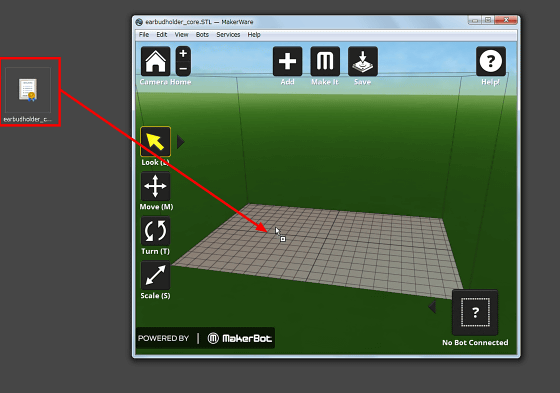Open the Help! question mark icon
The height and width of the screenshot is (393, 560).
(x=491, y=61)
